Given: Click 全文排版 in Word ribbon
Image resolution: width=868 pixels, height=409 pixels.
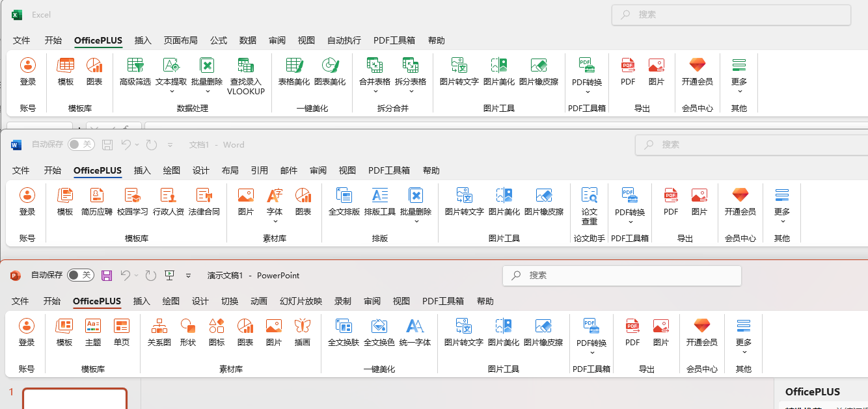Looking at the screenshot, I should (x=344, y=202).
